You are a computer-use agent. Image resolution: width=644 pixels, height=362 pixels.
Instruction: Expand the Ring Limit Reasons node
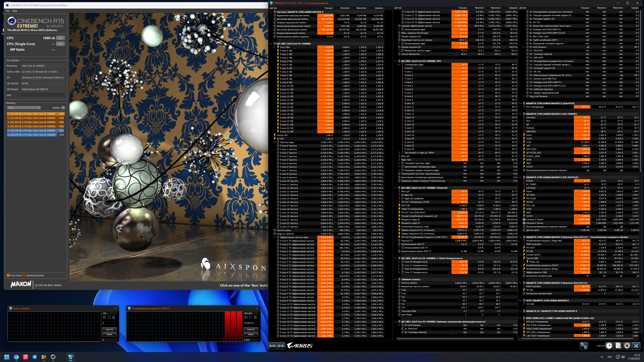[x=524, y=96]
